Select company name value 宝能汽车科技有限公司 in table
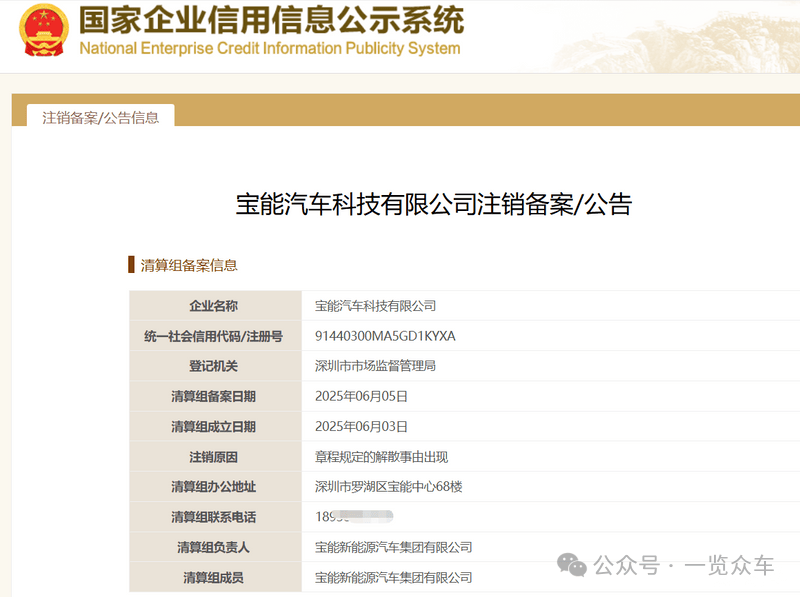The height and width of the screenshot is (597, 800). [x=376, y=306]
